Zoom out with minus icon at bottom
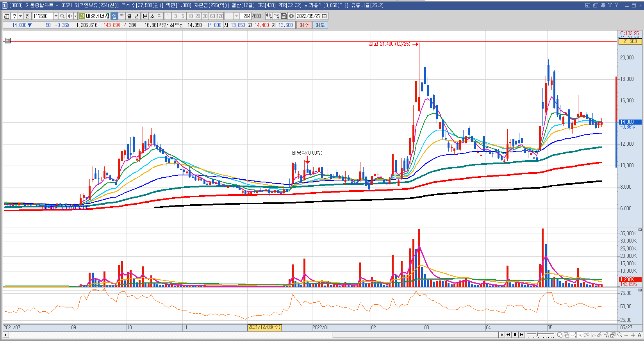 (x=626, y=335)
